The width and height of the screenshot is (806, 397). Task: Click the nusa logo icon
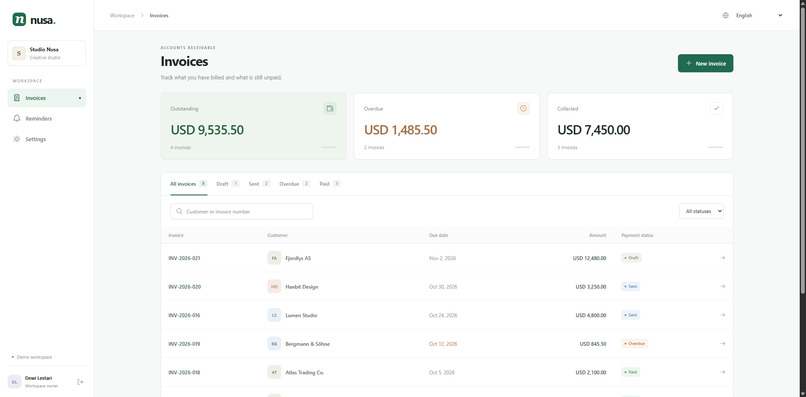(x=20, y=20)
